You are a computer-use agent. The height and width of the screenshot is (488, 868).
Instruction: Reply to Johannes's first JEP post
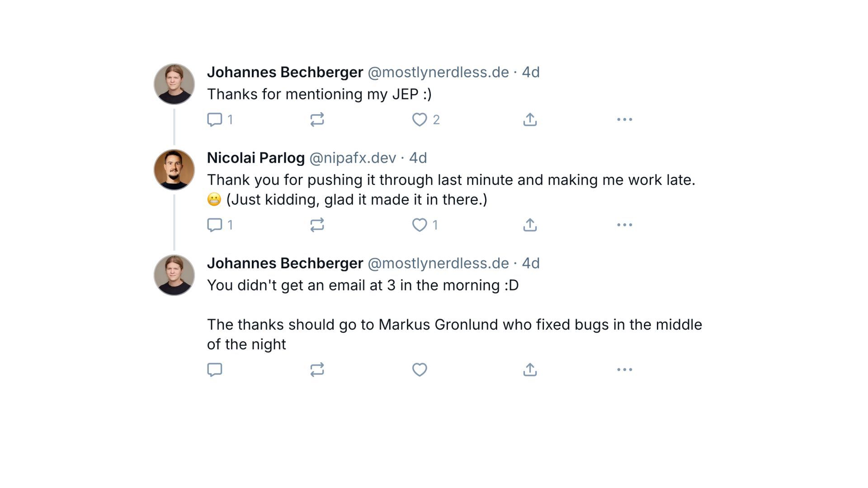pos(215,120)
